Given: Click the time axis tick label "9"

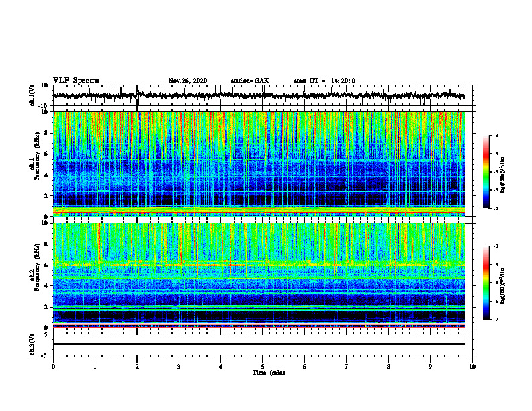Looking at the screenshot, I should (430, 367).
